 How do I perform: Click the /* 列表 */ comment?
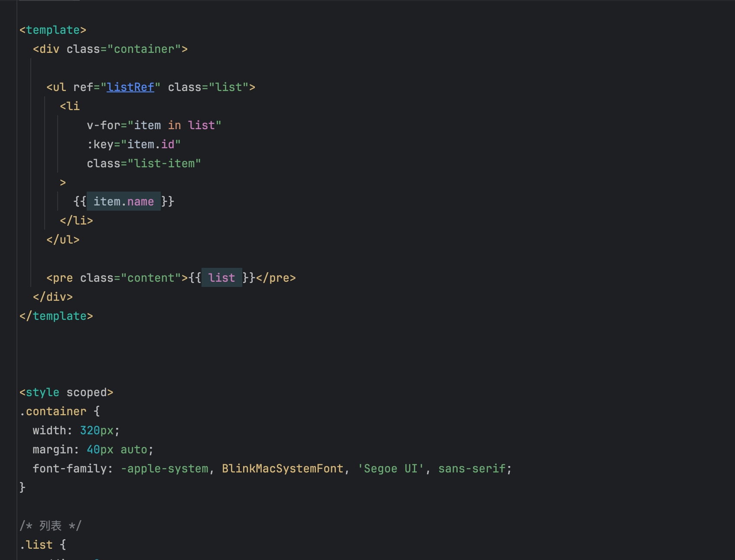pyautogui.click(x=50, y=526)
